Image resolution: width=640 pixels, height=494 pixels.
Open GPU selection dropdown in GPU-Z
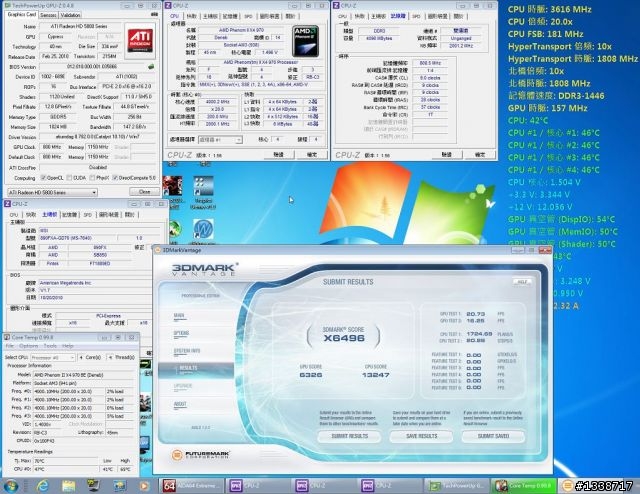(x=52, y=192)
